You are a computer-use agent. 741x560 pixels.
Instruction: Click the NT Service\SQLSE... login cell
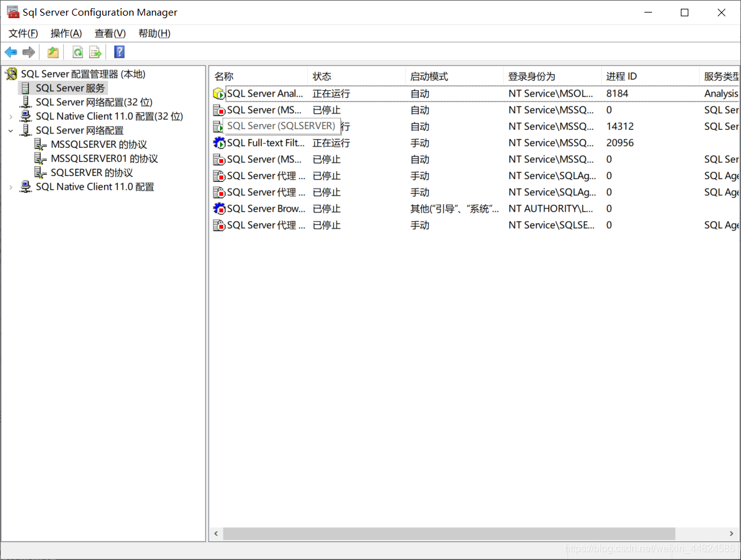[x=552, y=225]
